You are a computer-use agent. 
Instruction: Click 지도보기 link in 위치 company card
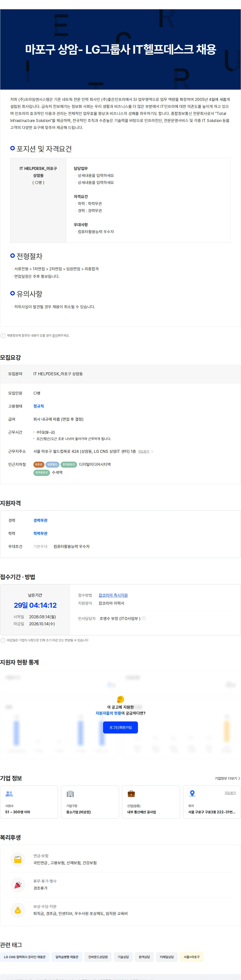point(230,793)
